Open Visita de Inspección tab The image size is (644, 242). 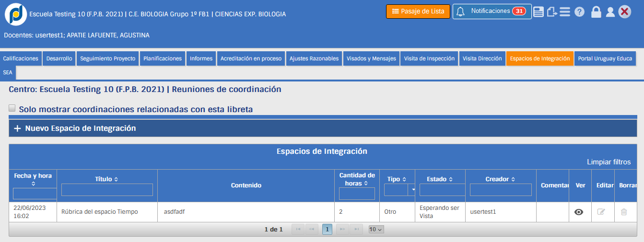coord(429,58)
